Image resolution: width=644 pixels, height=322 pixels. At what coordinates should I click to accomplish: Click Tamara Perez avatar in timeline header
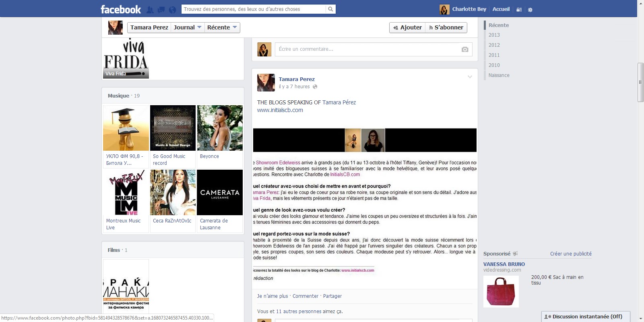[x=116, y=27]
